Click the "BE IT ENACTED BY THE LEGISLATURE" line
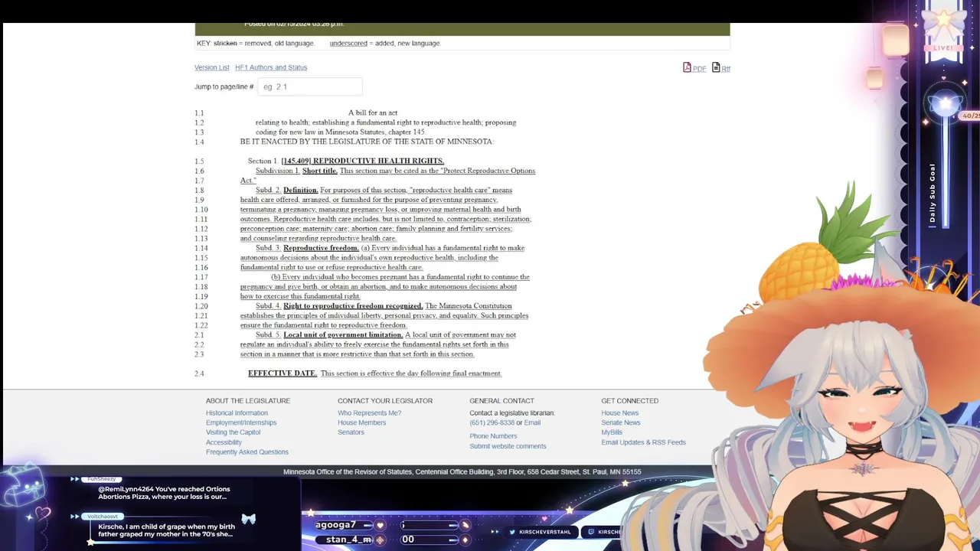980x551 pixels. [367, 142]
